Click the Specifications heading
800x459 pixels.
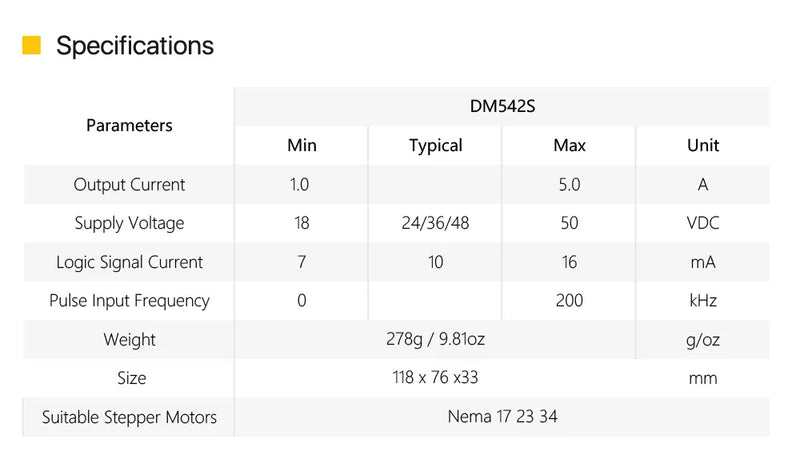[135, 46]
